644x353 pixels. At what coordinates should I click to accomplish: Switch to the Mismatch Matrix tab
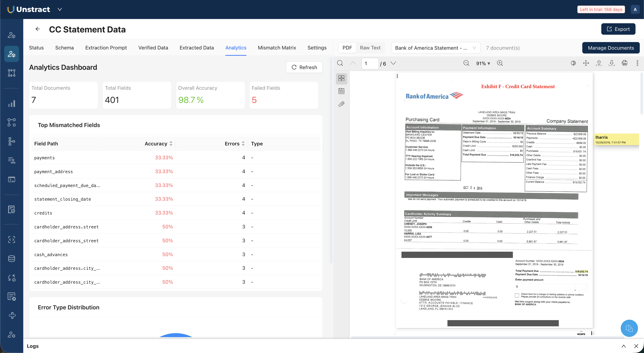tap(277, 48)
